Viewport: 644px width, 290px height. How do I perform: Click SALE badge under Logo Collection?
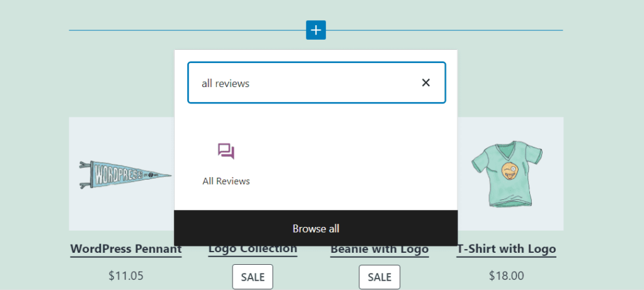pos(253,277)
